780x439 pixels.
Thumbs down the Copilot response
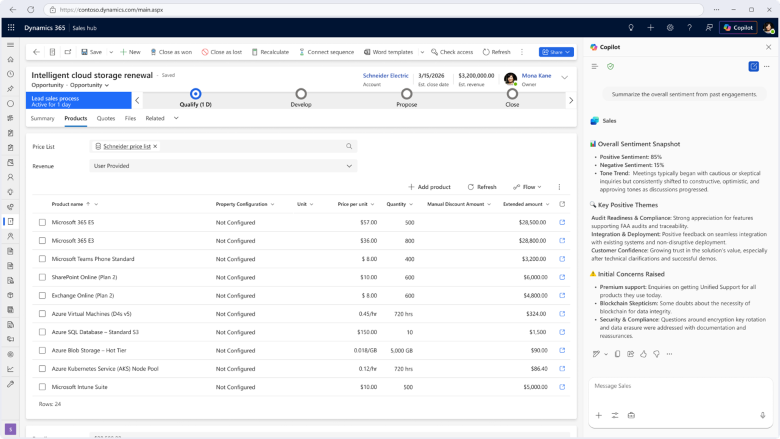tap(657, 354)
